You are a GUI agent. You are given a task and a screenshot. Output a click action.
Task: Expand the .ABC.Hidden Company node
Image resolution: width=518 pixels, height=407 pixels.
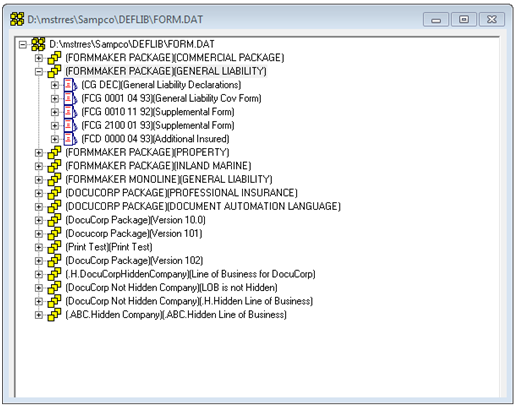(39, 315)
